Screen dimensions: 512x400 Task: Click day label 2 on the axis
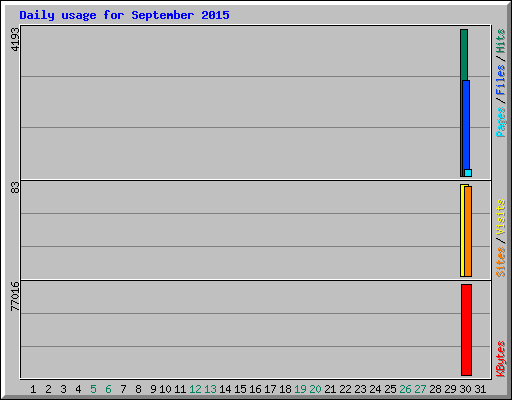click(x=48, y=389)
